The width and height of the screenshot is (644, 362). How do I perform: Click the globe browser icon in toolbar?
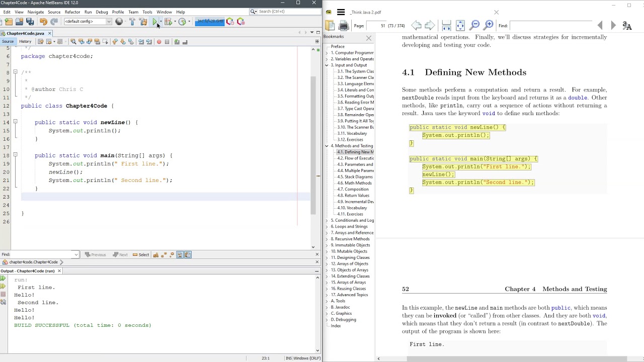click(x=119, y=22)
